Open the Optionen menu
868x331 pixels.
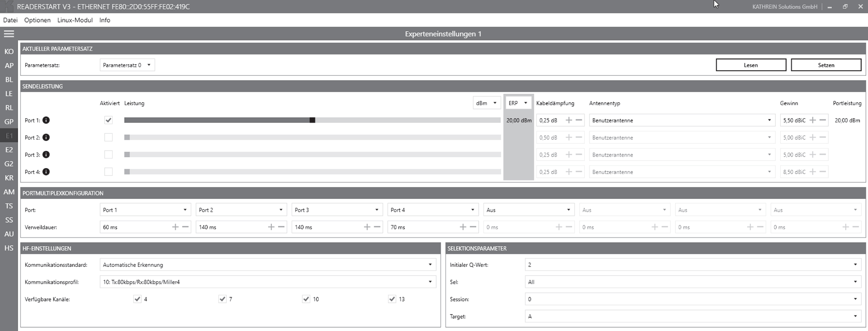37,20
